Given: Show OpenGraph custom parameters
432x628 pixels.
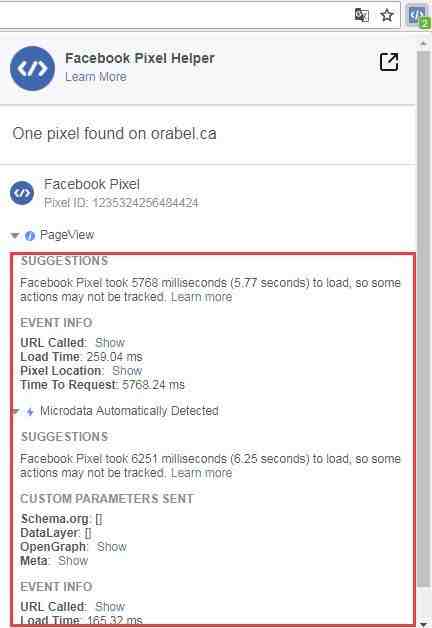Looking at the screenshot, I should 112,547.
